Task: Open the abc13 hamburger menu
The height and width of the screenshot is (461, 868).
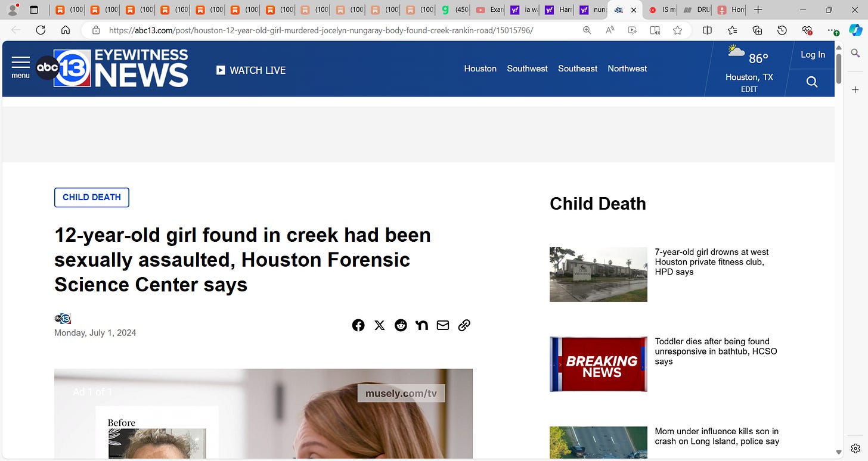Action: point(20,67)
